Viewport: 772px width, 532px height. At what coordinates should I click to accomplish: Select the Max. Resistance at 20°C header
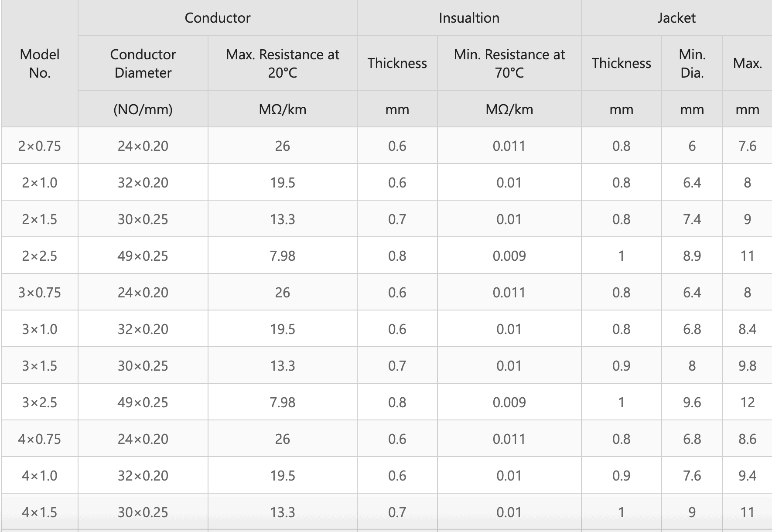[282, 64]
